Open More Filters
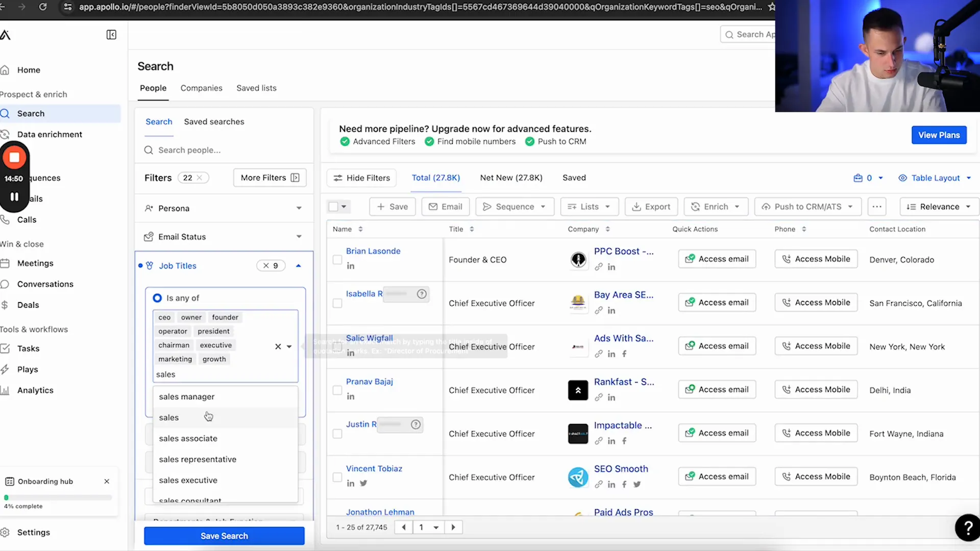This screenshot has height=551, width=980. [269, 178]
